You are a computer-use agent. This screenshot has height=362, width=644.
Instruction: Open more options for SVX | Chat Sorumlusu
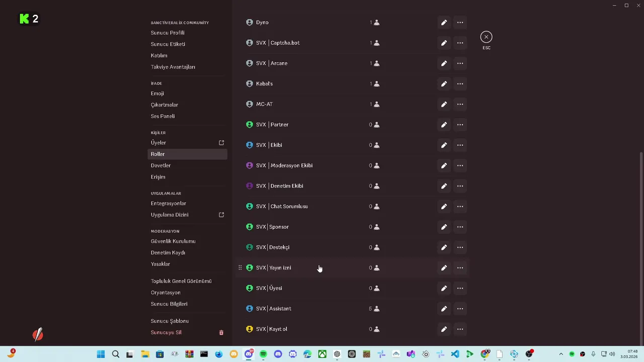click(460, 207)
